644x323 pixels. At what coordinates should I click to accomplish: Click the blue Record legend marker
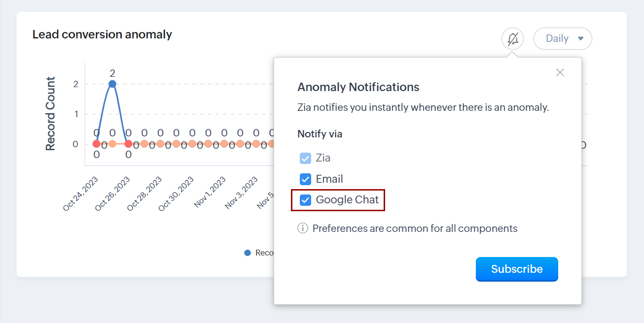(x=248, y=253)
